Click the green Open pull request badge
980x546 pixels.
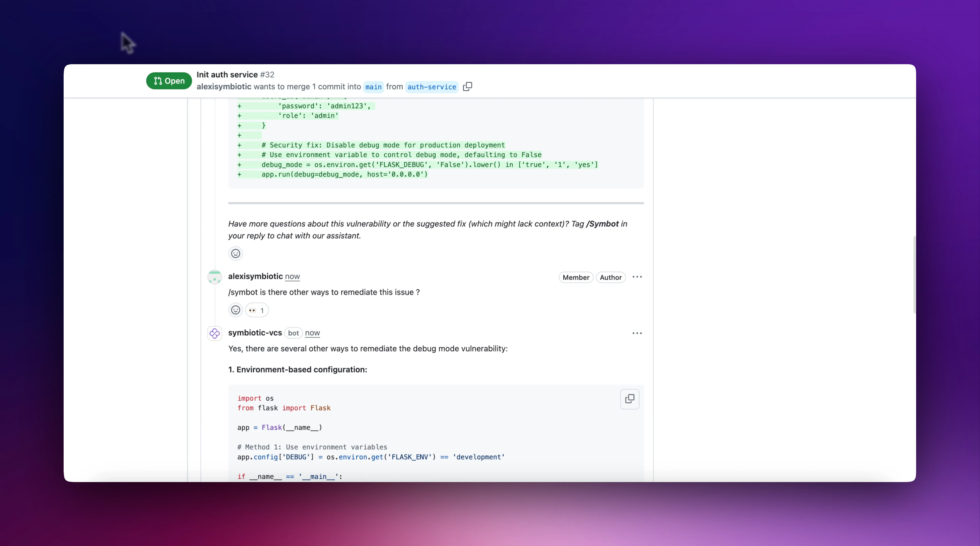point(169,81)
